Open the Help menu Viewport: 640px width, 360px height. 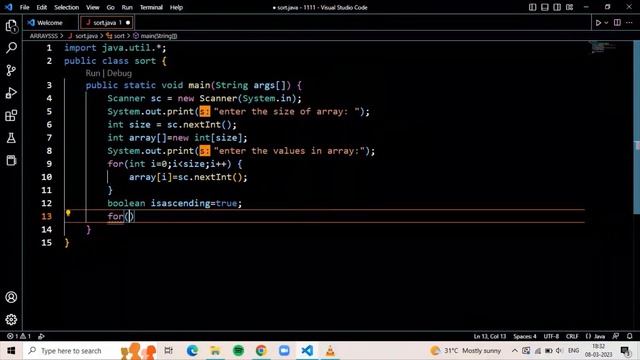tap(176, 7)
